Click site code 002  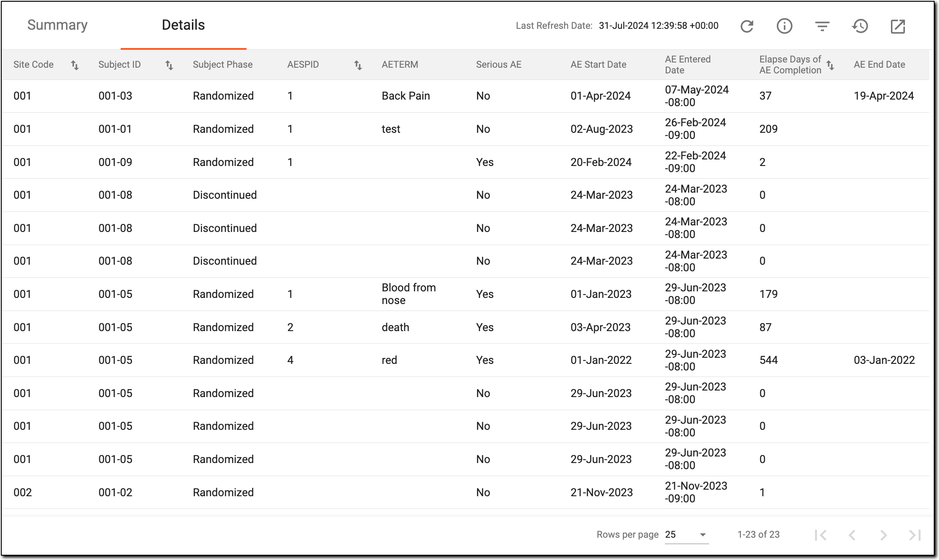22,493
